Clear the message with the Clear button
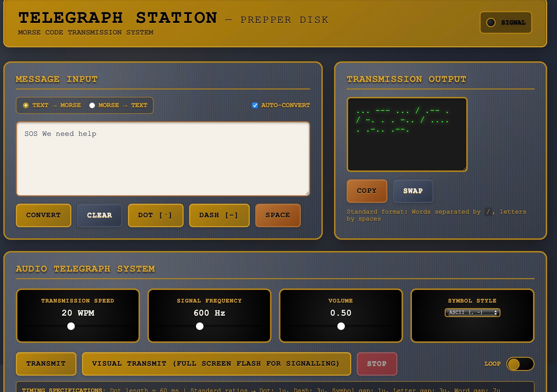The image size is (557, 392). [x=99, y=215]
